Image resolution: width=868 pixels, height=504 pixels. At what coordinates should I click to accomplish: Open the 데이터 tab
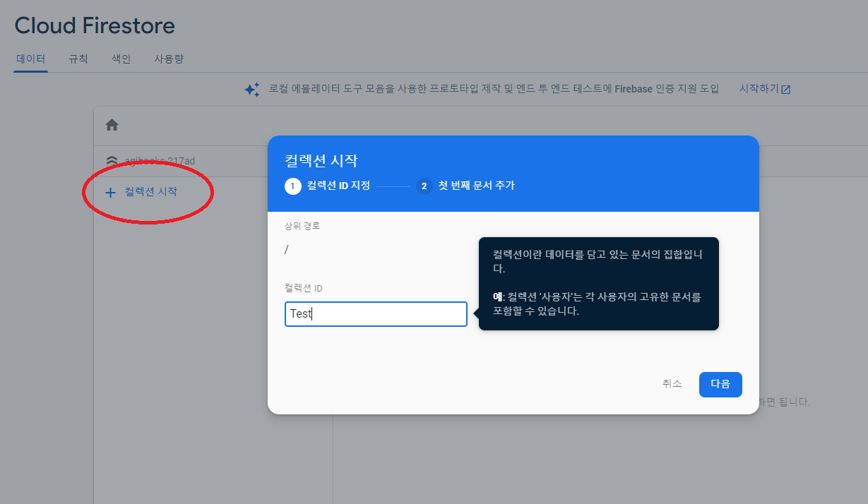tap(31, 59)
